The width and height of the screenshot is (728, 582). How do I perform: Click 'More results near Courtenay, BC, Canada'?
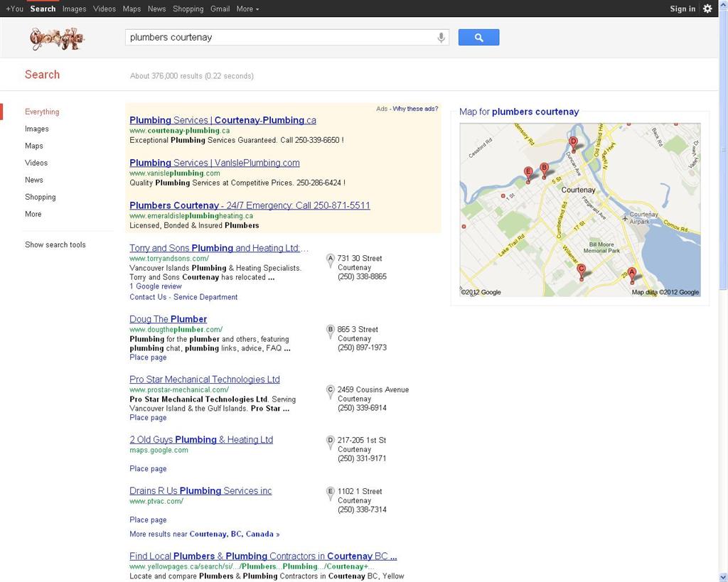coord(205,534)
